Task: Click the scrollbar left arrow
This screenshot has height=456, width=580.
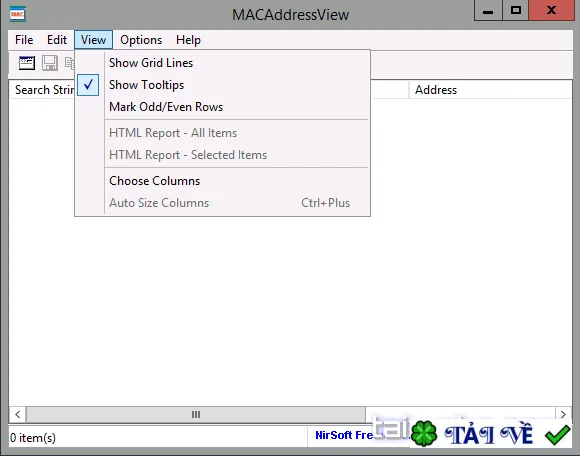Action: [18, 414]
